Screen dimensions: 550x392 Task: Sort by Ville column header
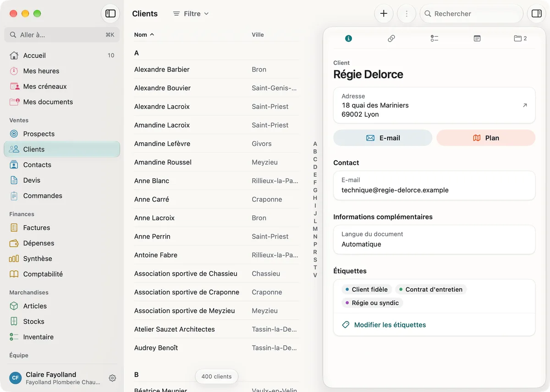258,35
